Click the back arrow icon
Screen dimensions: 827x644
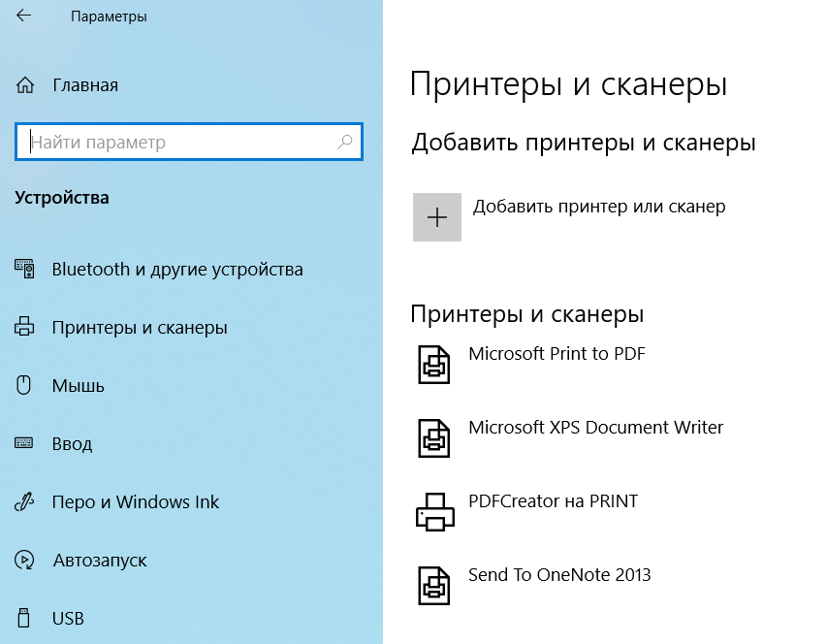tap(23, 16)
